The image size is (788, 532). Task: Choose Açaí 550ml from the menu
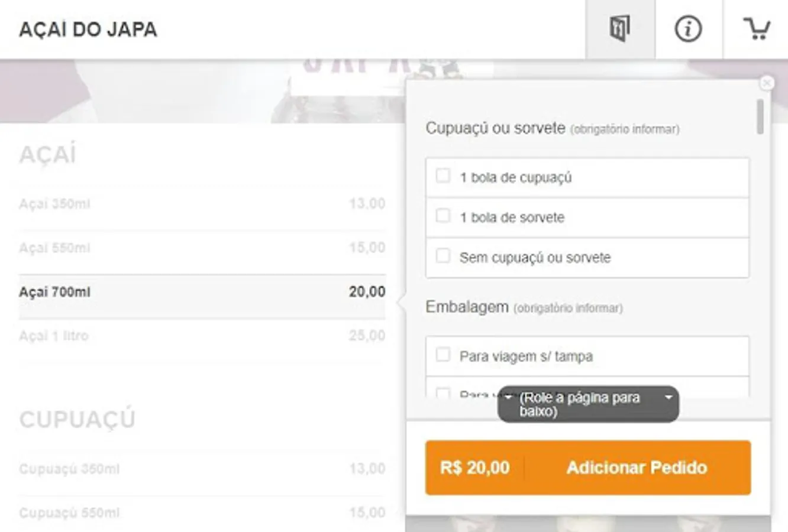(202, 248)
